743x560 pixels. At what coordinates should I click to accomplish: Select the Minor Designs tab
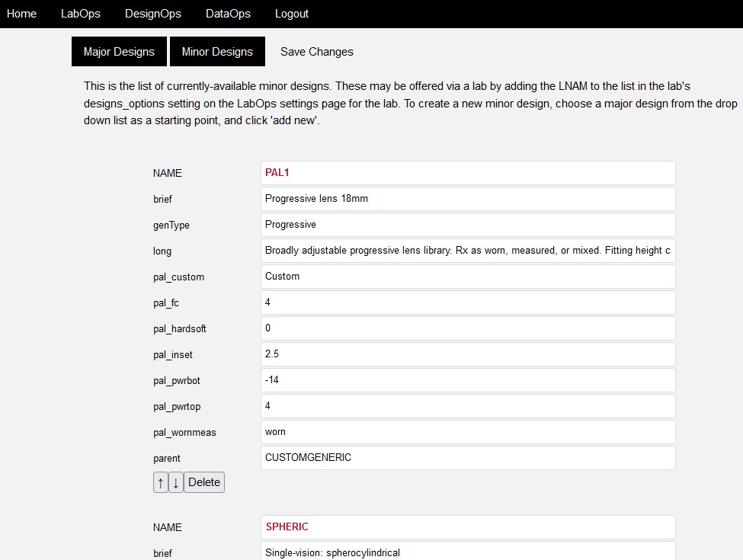[x=217, y=52]
